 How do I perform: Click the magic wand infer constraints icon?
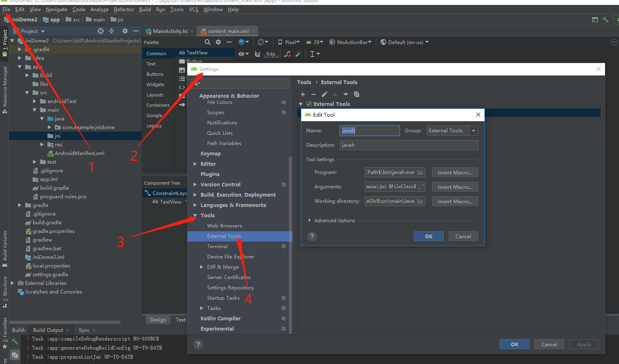[x=298, y=54]
